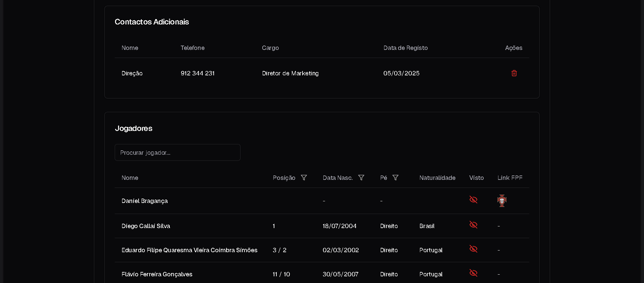Open the Pé column filter
Image resolution: width=644 pixels, height=283 pixels.
coord(395,178)
